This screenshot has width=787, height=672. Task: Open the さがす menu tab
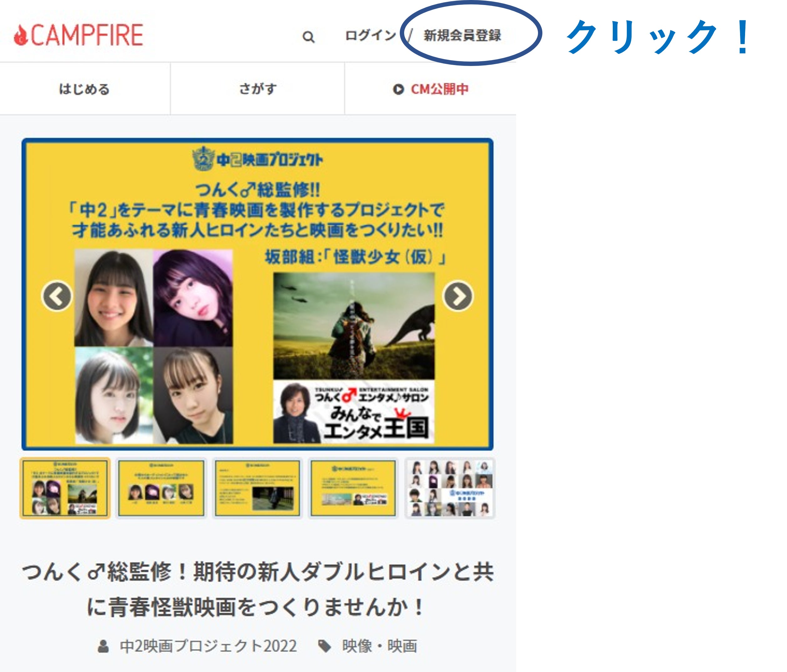tap(258, 89)
